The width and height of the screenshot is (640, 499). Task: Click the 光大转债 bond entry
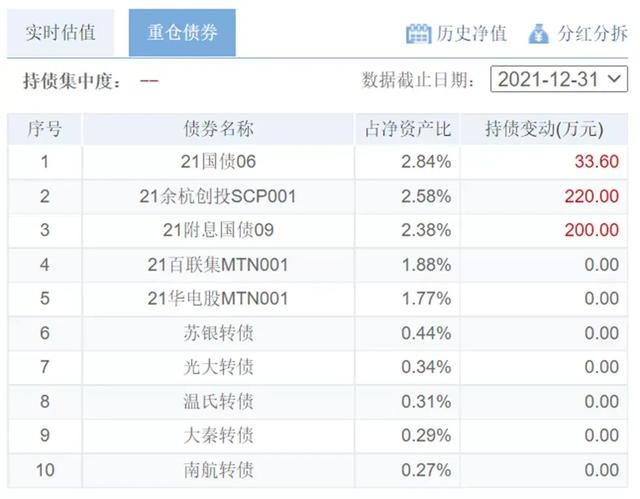pos(218,367)
